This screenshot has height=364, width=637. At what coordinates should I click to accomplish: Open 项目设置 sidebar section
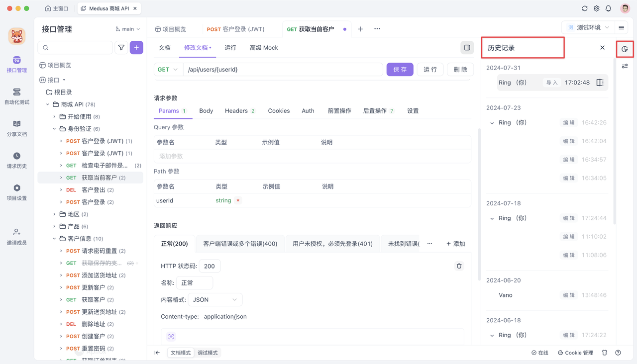(x=17, y=192)
